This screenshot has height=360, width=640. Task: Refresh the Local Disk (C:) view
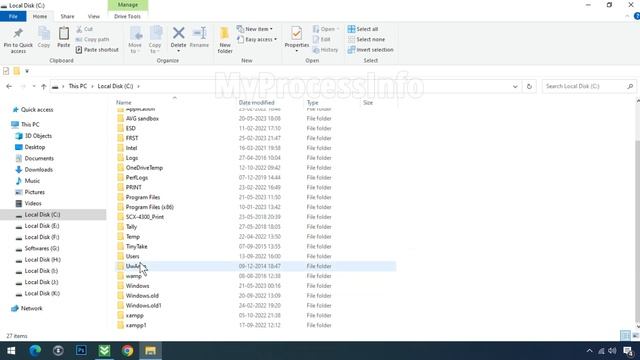click(x=529, y=86)
